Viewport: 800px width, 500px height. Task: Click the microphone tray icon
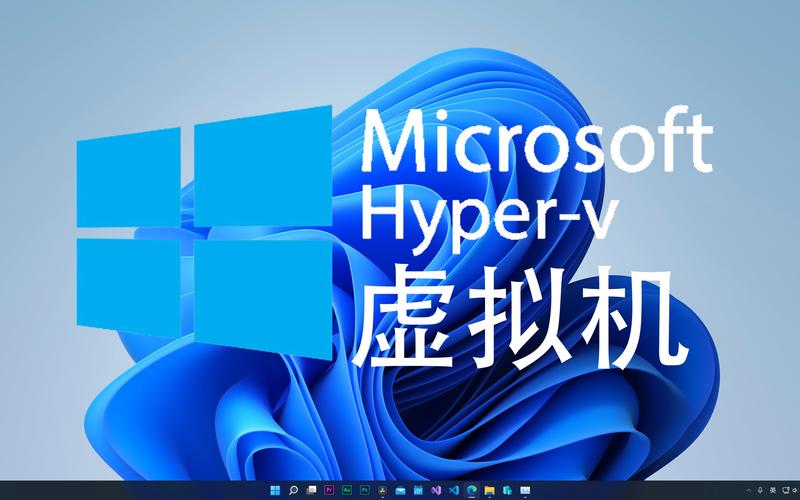pos(761,490)
